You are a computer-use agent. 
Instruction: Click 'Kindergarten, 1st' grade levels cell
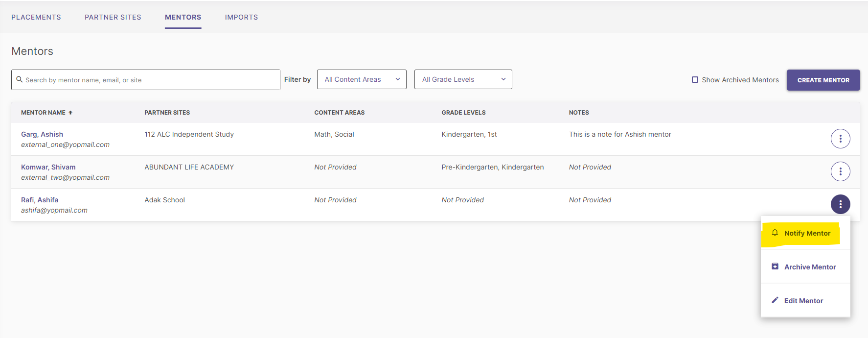coord(469,134)
